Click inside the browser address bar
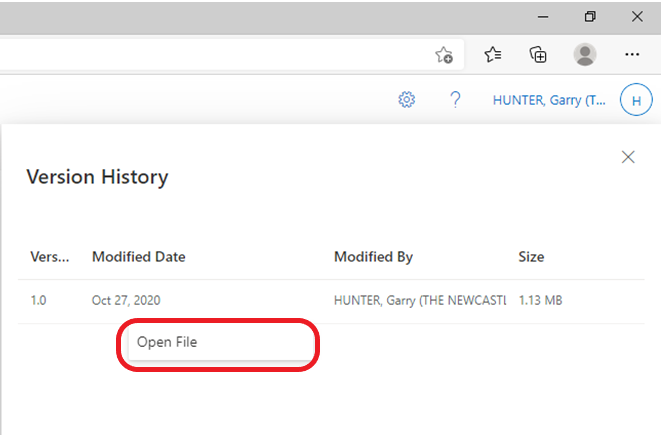Viewport: 667px width, 435px height. [x=200, y=55]
